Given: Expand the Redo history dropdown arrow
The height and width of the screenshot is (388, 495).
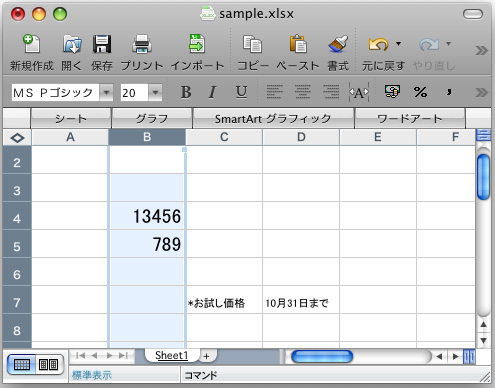Looking at the screenshot, I should pos(449,44).
